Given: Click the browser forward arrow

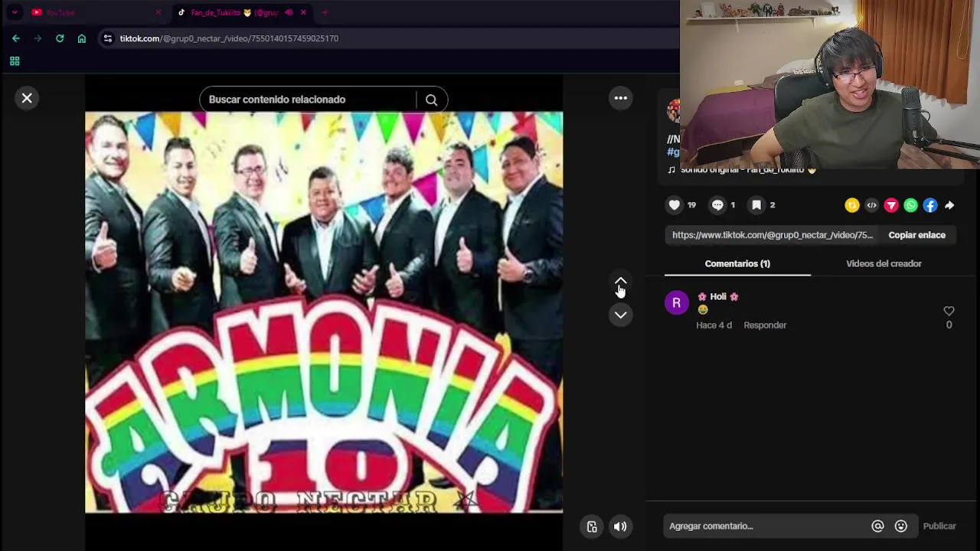Looking at the screenshot, I should [38, 38].
